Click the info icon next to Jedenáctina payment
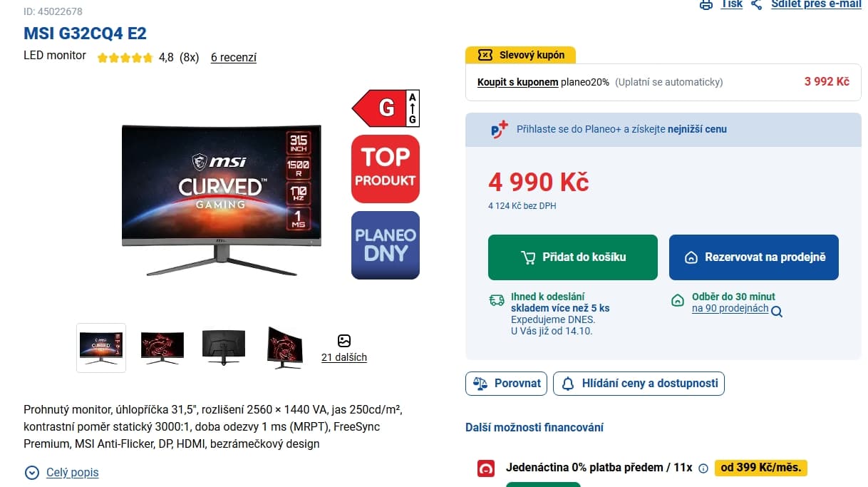 (x=703, y=468)
